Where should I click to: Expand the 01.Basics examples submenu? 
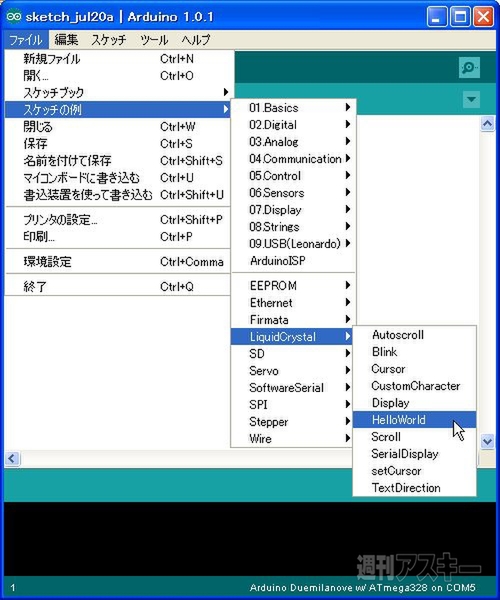[293, 108]
